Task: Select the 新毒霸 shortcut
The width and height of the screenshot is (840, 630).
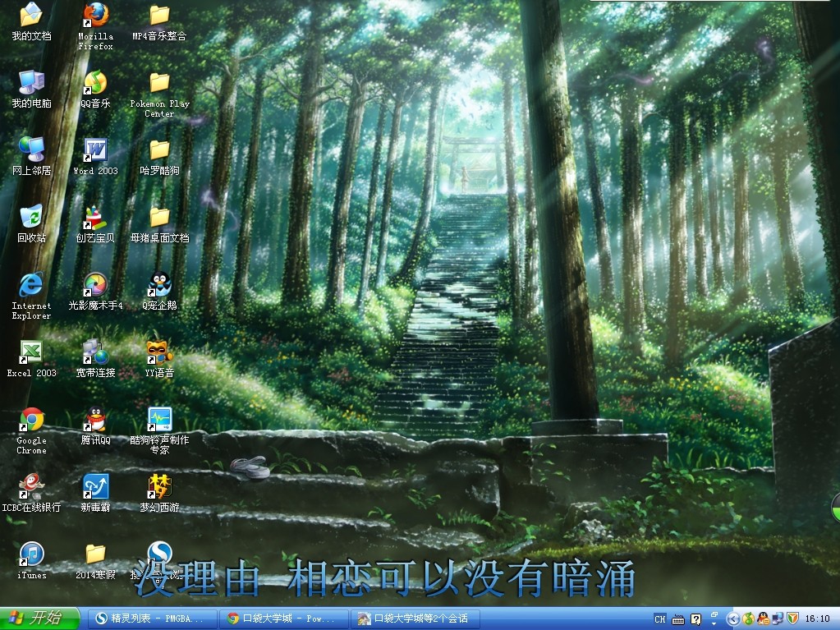Action: pyautogui.click(x=95, y=493)
